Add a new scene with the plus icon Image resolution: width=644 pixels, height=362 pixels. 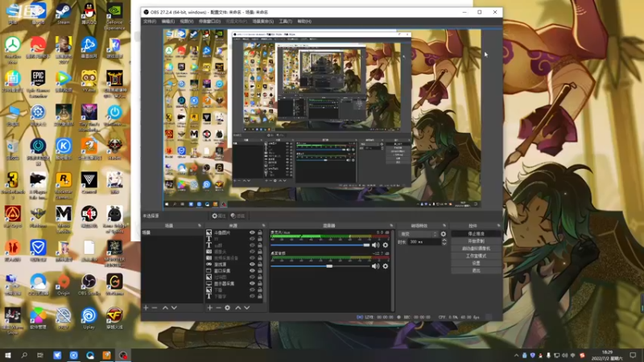pos(146,307)
